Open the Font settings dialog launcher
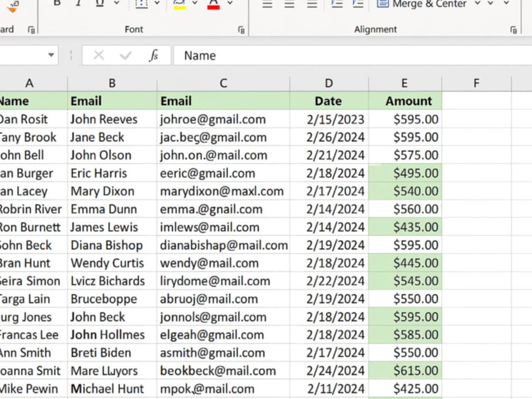Screen dimensions: 532x399 click(241, 30)
